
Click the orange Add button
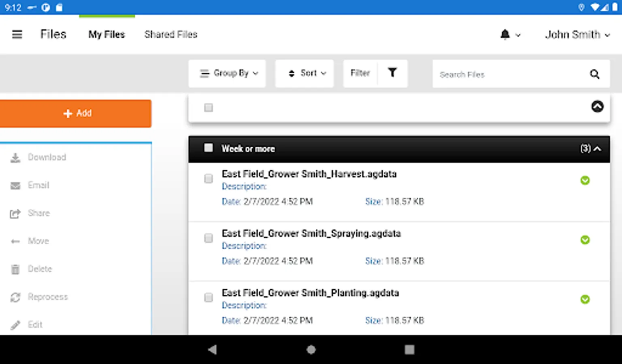point(76,114)
